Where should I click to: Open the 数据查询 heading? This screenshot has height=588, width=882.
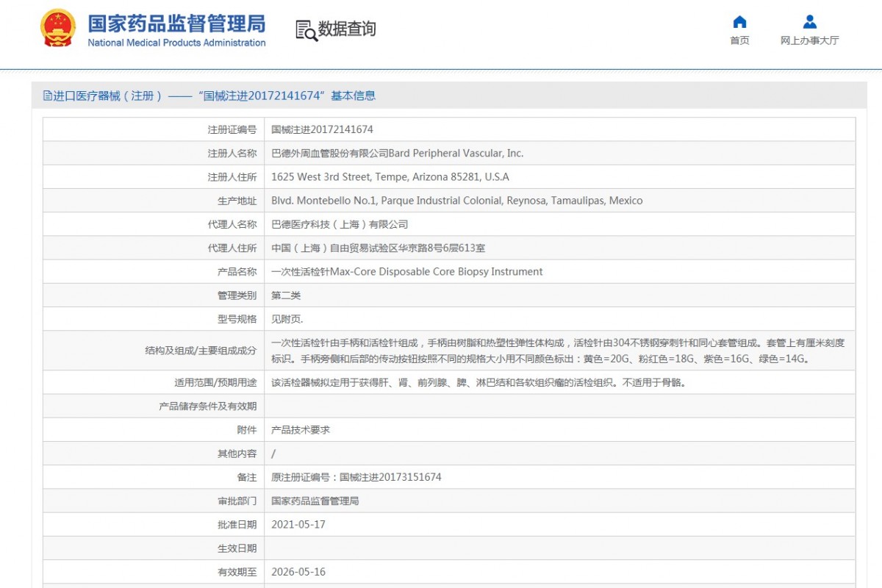click(347, 29)
